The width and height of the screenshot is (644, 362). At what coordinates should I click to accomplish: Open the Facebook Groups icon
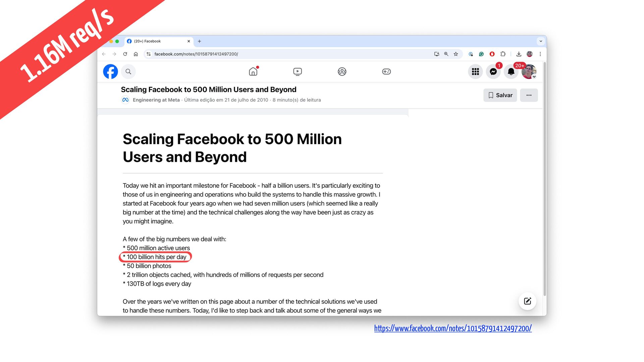pyautogui.click(x=342, y=71)
